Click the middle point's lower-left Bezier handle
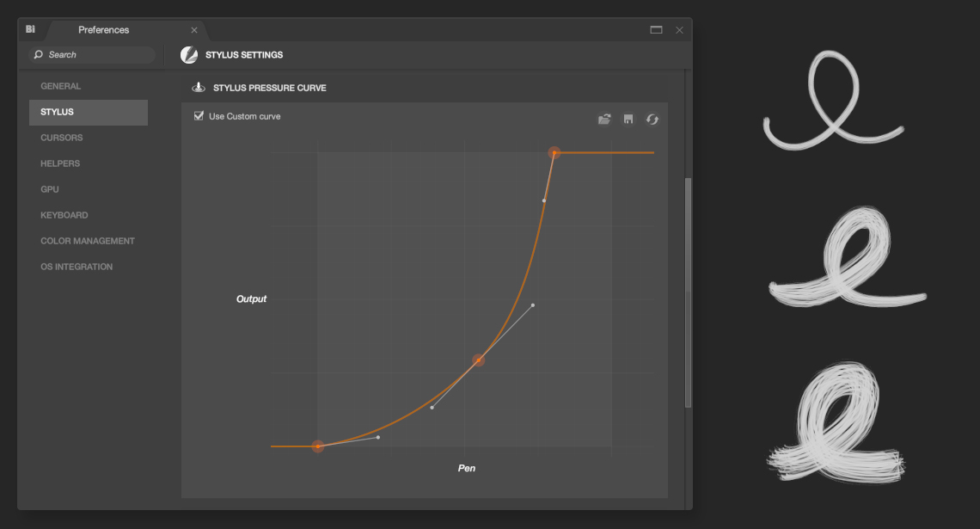 coord(432,408)
